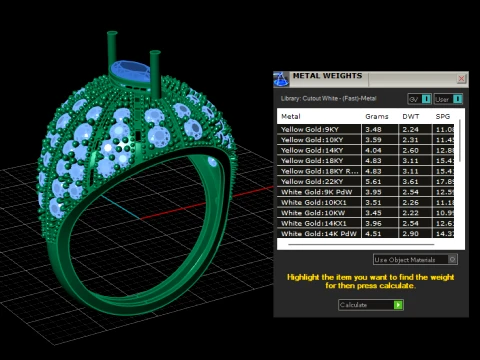Viewport: 480px width, 360px height.
Task: Click the 2.26 DWT value
Action: [410, 202]
